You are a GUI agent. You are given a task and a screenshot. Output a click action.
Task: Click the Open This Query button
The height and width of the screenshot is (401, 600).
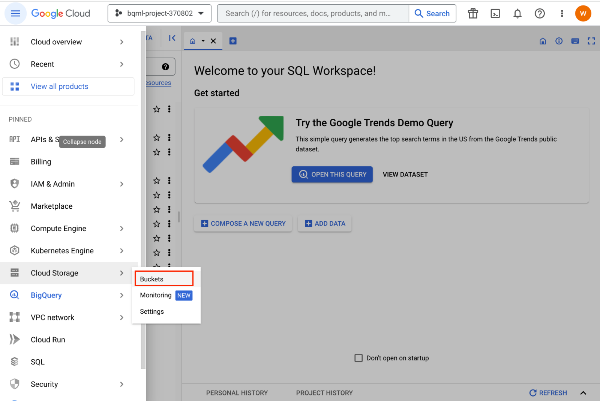point(332,174)
